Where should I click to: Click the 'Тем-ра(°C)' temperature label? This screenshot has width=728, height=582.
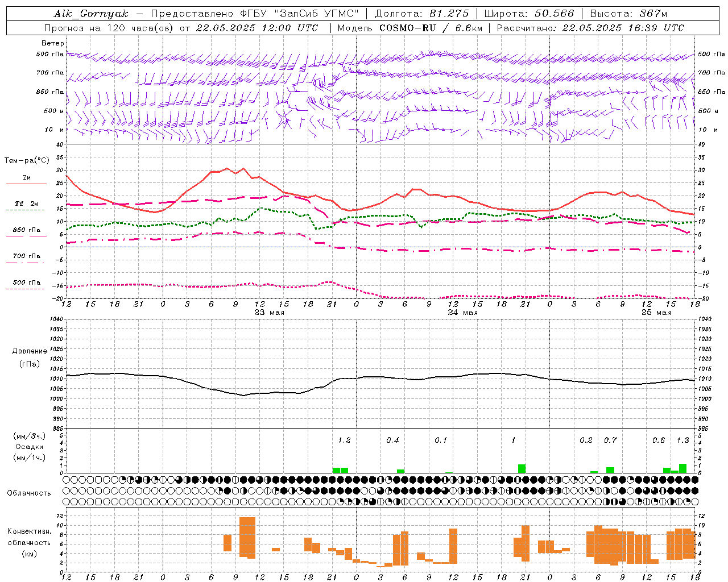coord(27,161)
